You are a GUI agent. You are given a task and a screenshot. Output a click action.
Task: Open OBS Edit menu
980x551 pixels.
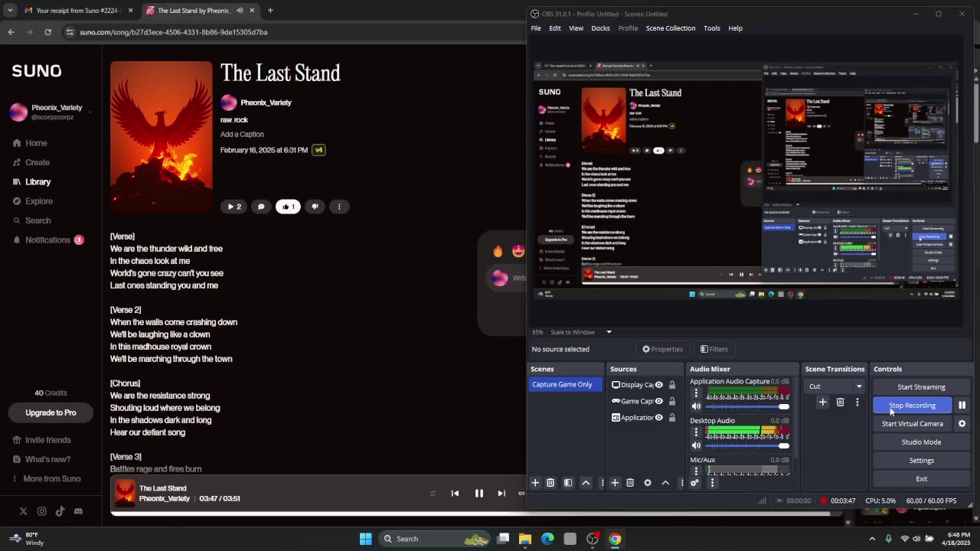(x=555, y=28)
